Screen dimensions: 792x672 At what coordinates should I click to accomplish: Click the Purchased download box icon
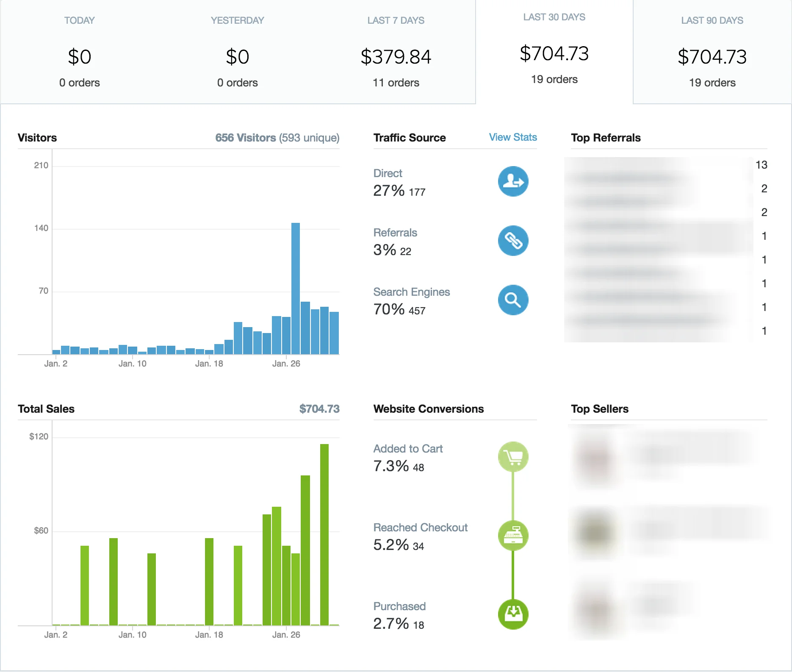[x=513, y=614]
